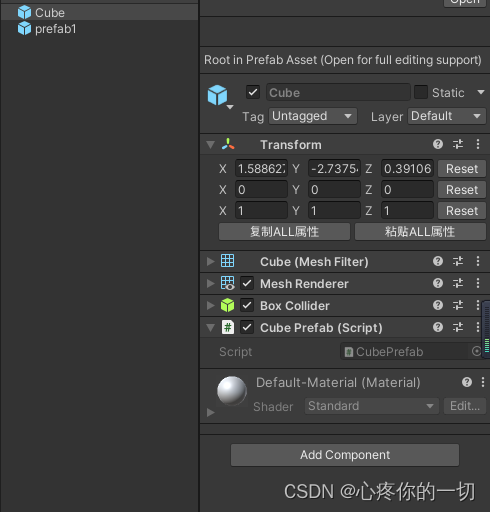
Task: Open Mesh Renderer three-dot menu
Action: click(x=478, y=283)
